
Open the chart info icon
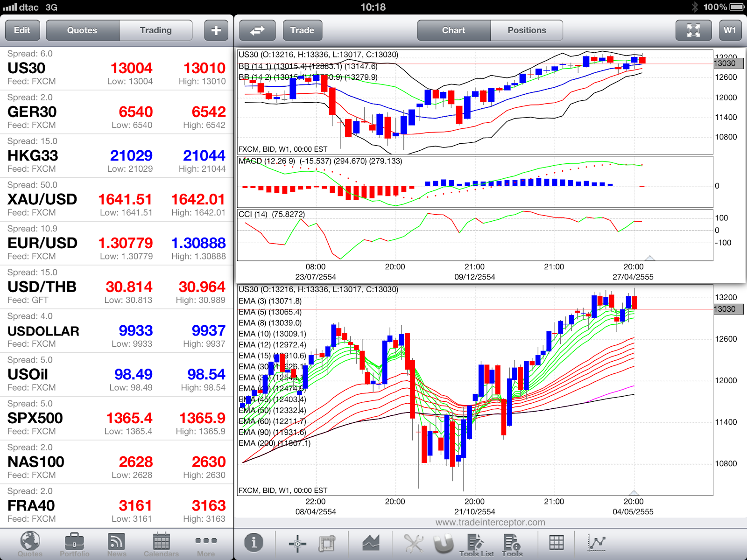tap(254, 543)
